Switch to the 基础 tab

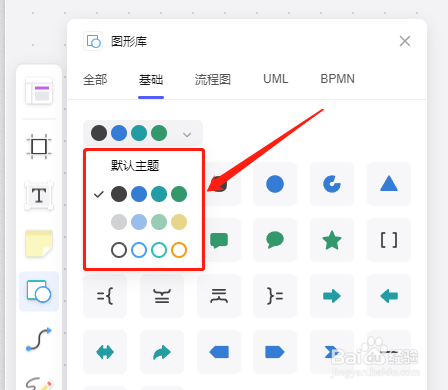pyautogui.click(x=151, y=80)
